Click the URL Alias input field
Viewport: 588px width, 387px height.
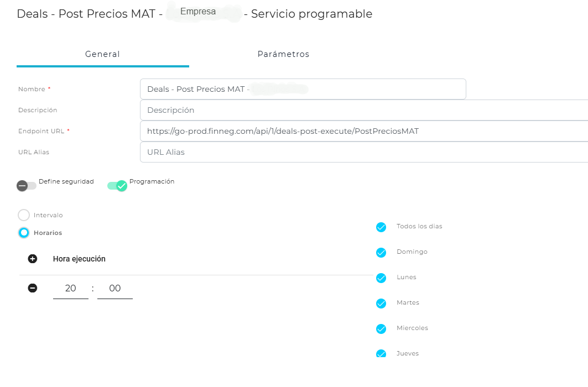click(363, 152)
